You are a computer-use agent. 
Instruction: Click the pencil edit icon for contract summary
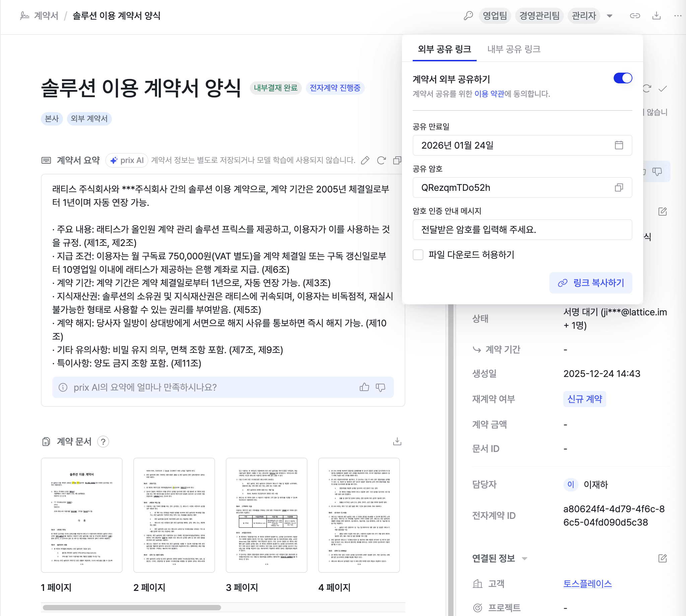pyautogui.click(x=365, y=160)
